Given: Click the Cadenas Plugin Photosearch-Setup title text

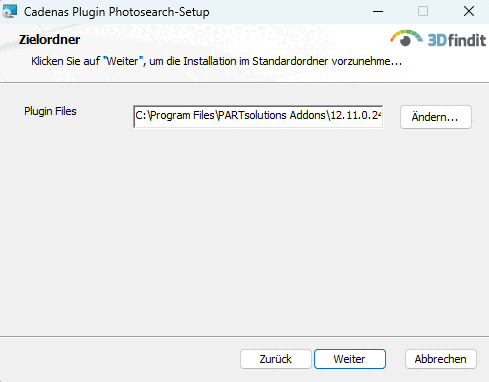Looking at the screenshot, I should (x=117, y=12).
